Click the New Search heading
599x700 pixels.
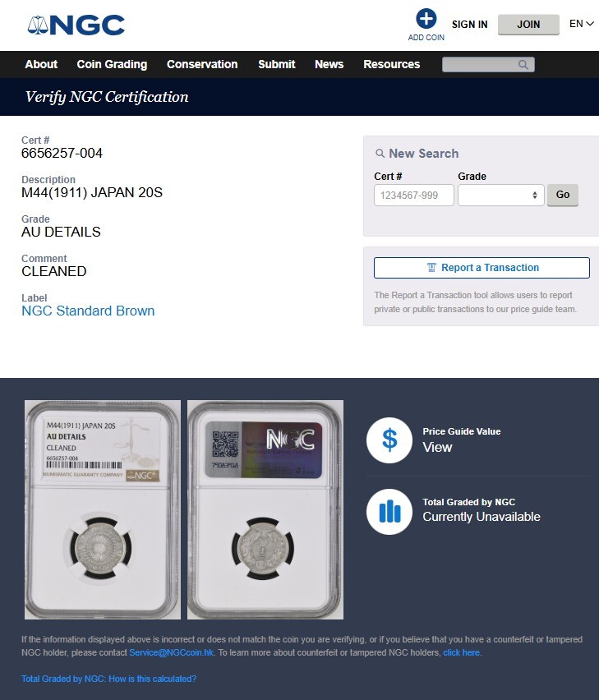424,154
